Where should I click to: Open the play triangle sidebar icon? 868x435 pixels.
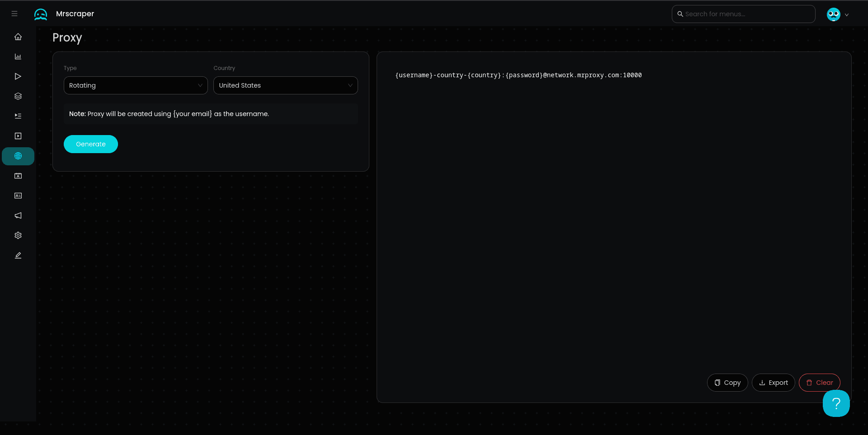pyautogui.click(x=18, y=77)
